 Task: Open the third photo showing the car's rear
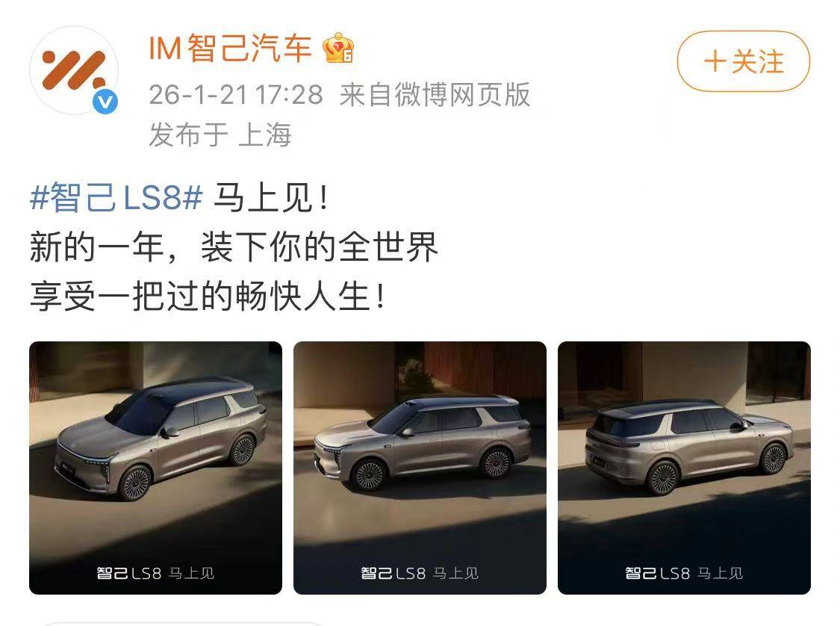pyautogui.click(x=684, y=468)
